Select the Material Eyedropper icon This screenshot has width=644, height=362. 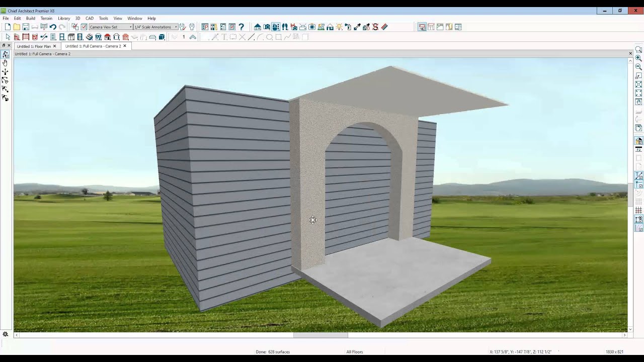point(357,27)
